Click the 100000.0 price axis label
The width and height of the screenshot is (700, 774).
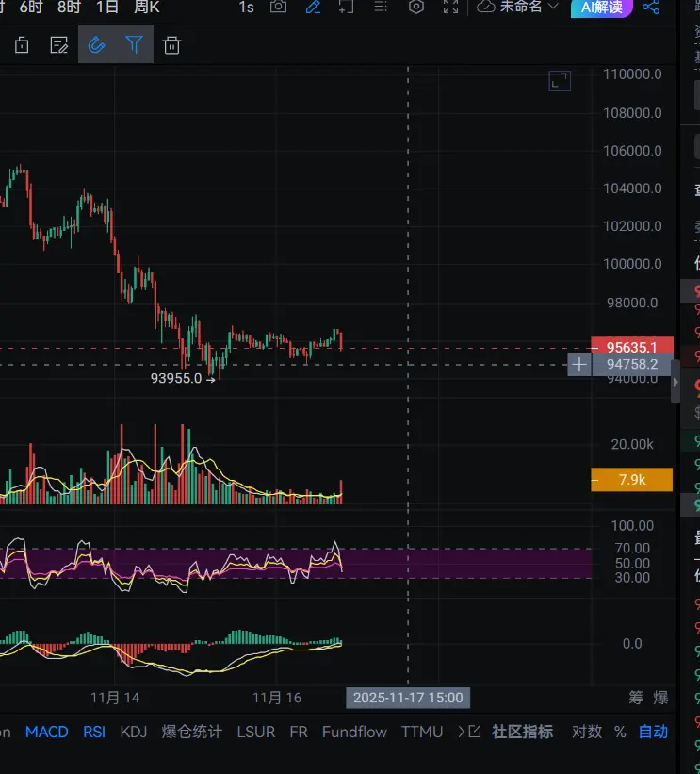632,264
